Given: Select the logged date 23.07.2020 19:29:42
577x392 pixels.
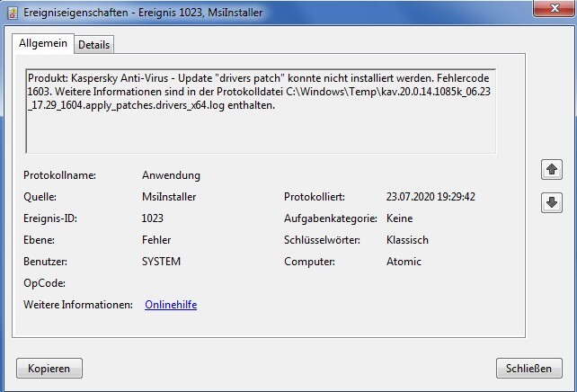Looking at the screenshot, I should click(x=431, y=197).
